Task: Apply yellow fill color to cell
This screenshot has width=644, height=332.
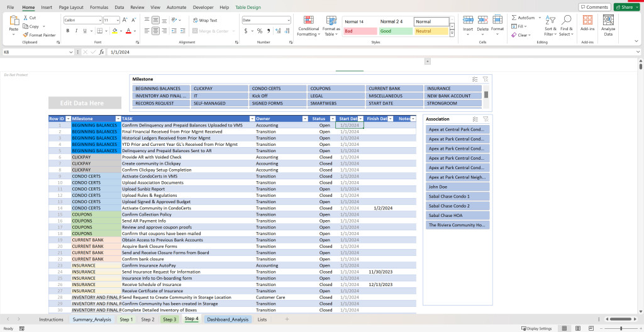Action: [x=114, y=31]
